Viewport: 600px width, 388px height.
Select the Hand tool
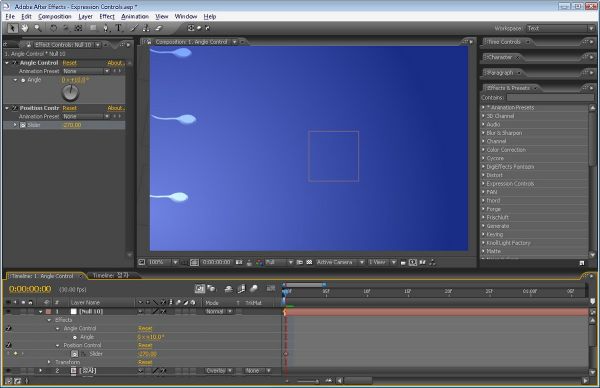[x=25, y=28]
